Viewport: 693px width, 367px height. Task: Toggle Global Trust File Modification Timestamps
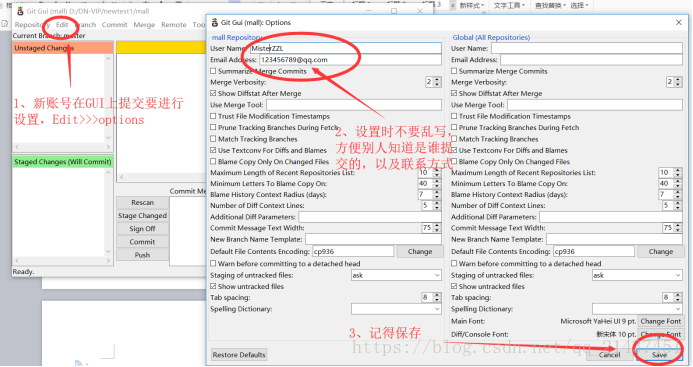click(x=454, y=116)
